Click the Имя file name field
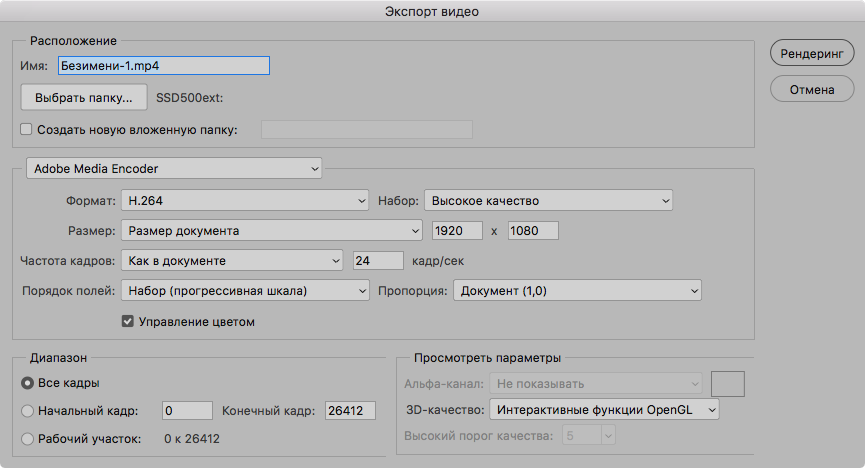 tap(164, 66)
